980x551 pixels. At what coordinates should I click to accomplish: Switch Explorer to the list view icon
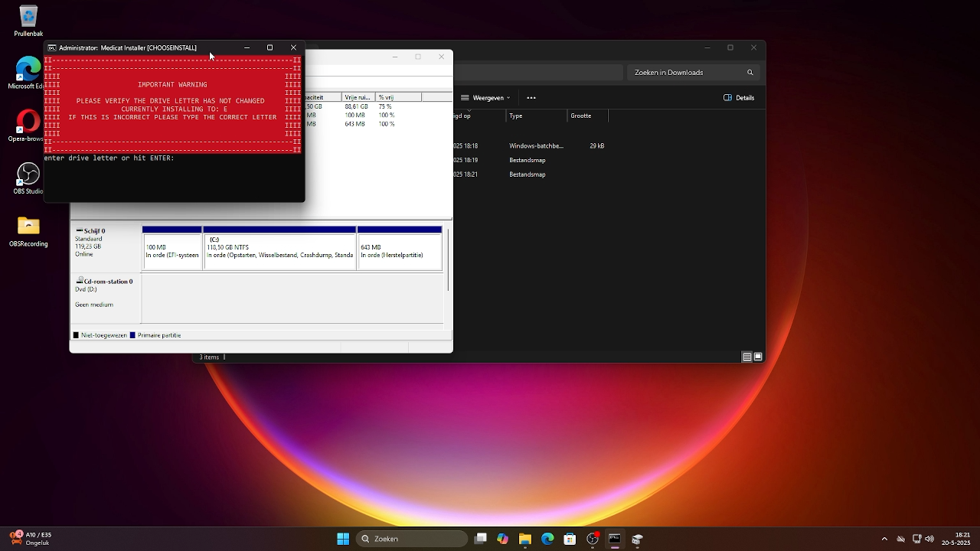coord(746,357)
